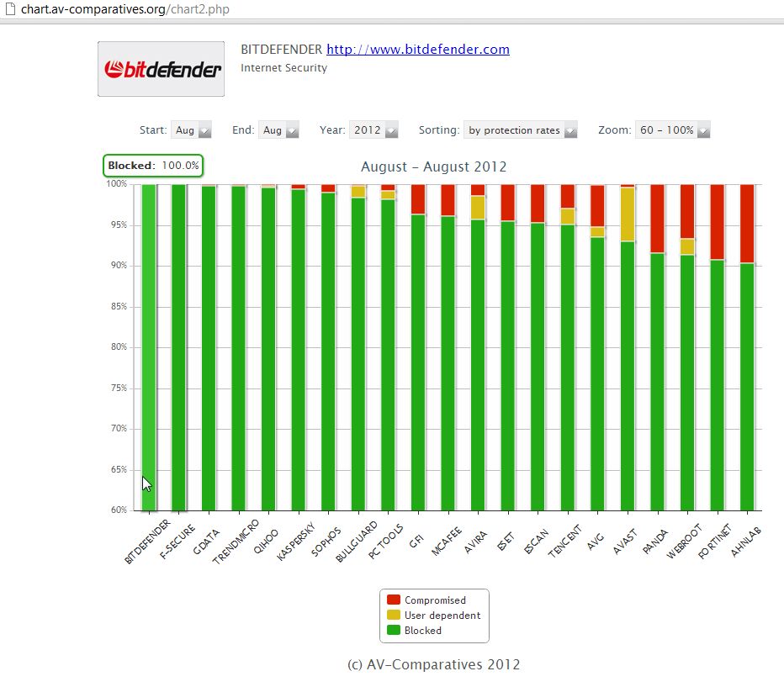
Task: Click the FORTINET red compromised segment
Action: (x=718, y=222)
